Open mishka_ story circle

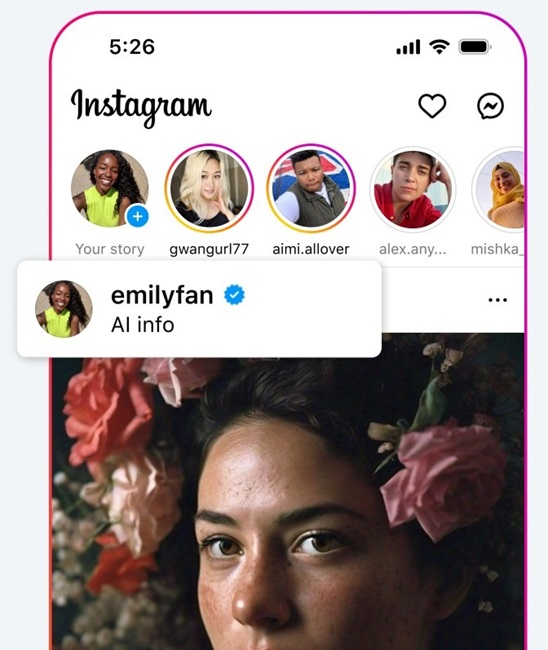pos(499,189)
